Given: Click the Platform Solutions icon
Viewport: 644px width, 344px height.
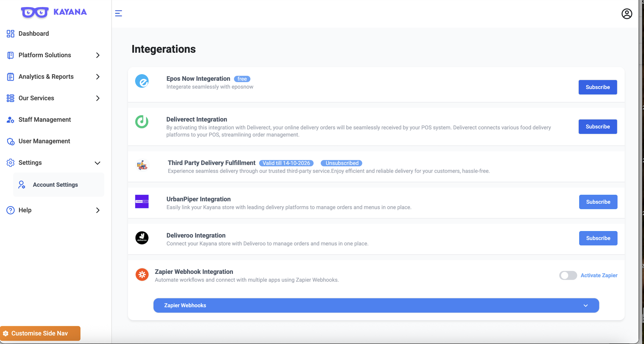Looking at the screenshot, I should click(10, 55).
